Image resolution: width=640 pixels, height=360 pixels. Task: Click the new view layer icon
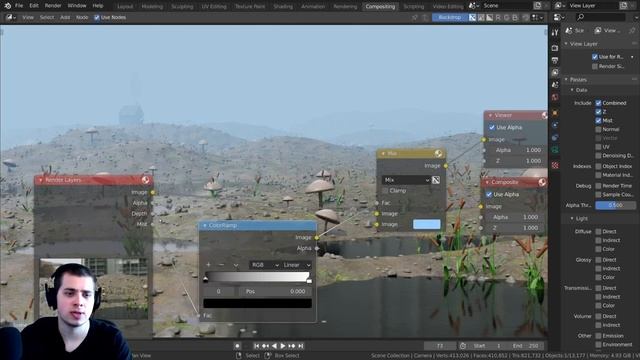[623, 6]
